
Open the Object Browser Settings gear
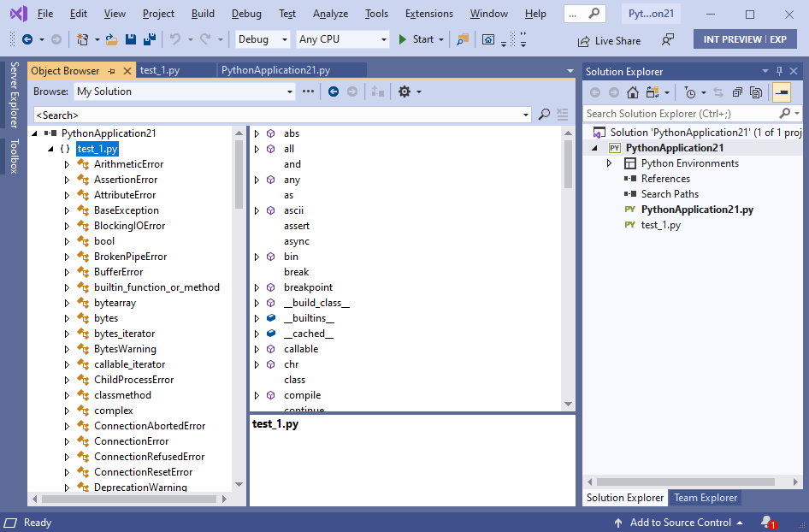pos(404,92)
